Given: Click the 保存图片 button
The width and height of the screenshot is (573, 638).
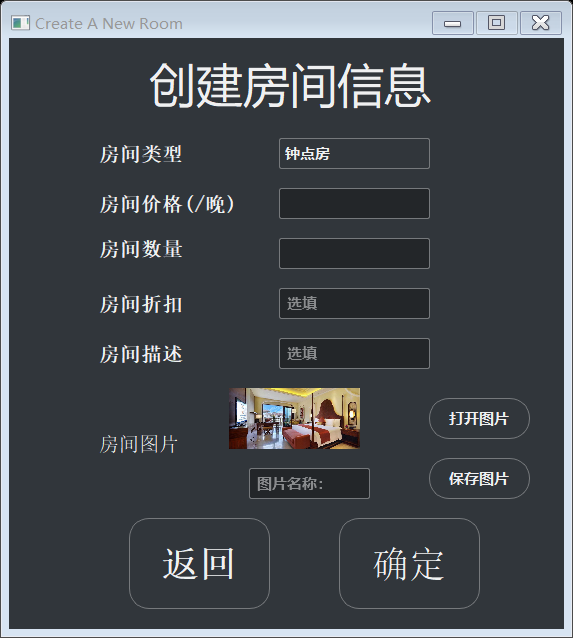Looking at the screenshot, I should (x=479, y=478).
